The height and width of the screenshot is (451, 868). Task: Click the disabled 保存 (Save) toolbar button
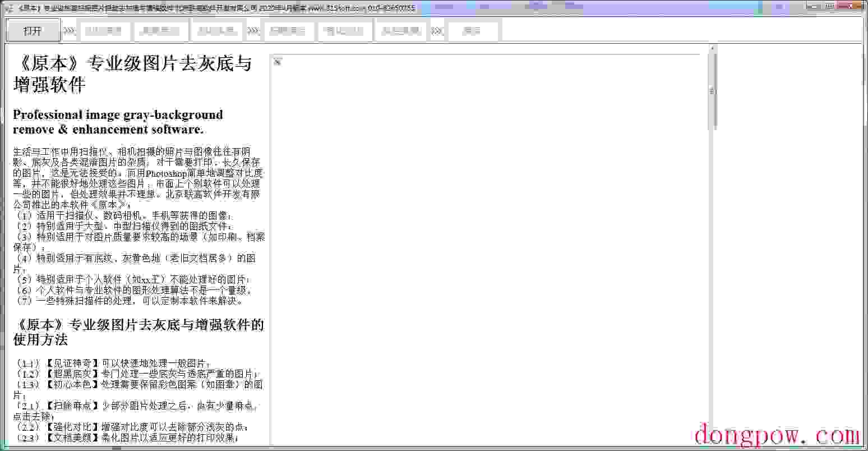pos(472,31)
